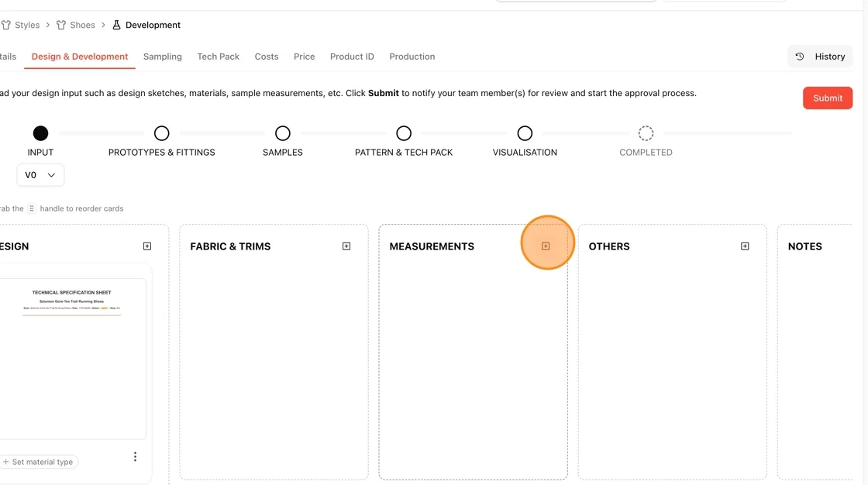The width and height of the screenshot is (868, 485).
Task: Add a card to Measurements column
Action: [546, 246]
